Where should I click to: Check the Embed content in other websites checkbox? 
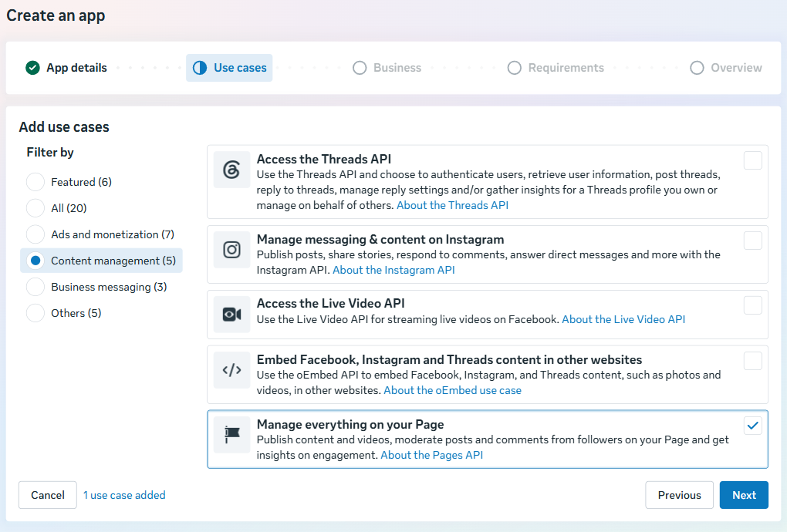coord(753,361)
